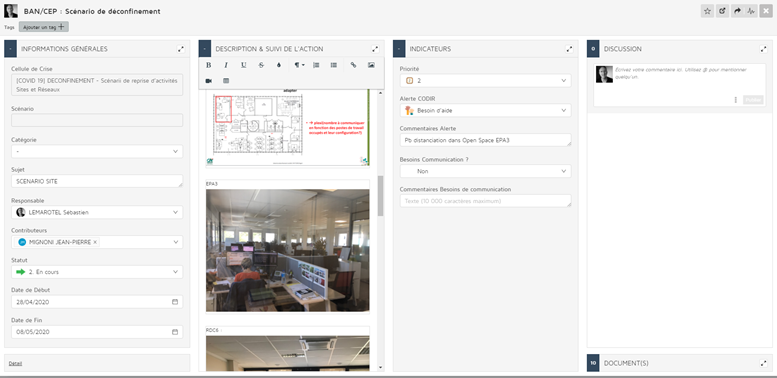
Task: Open the Priorité dropdown
Action: pyautogui.click(x=486, y=80)
